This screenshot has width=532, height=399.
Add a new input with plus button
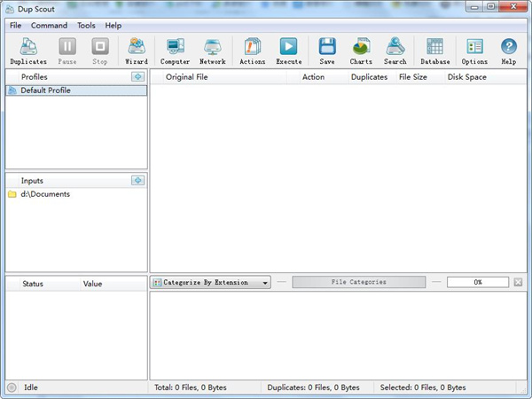137,181
